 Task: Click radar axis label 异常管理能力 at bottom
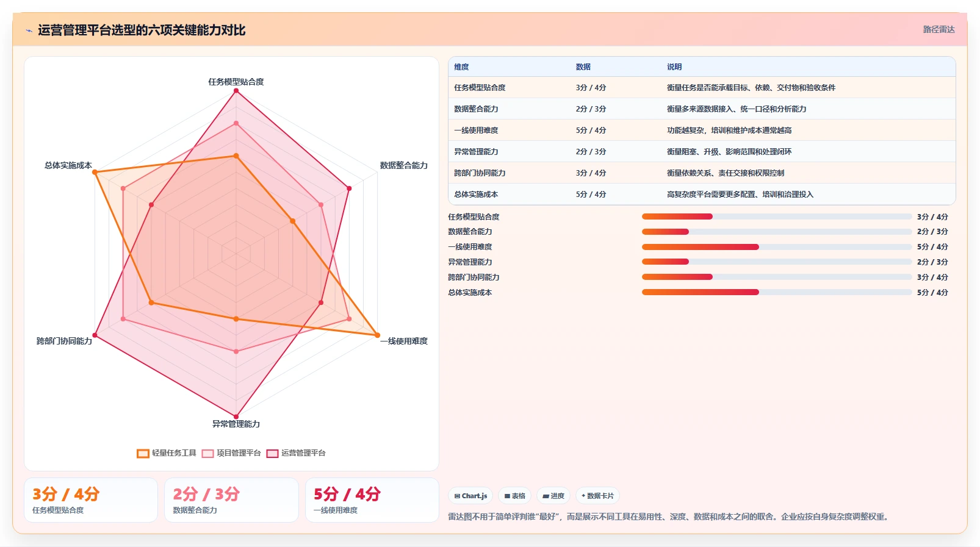click(x=236, y=424)
